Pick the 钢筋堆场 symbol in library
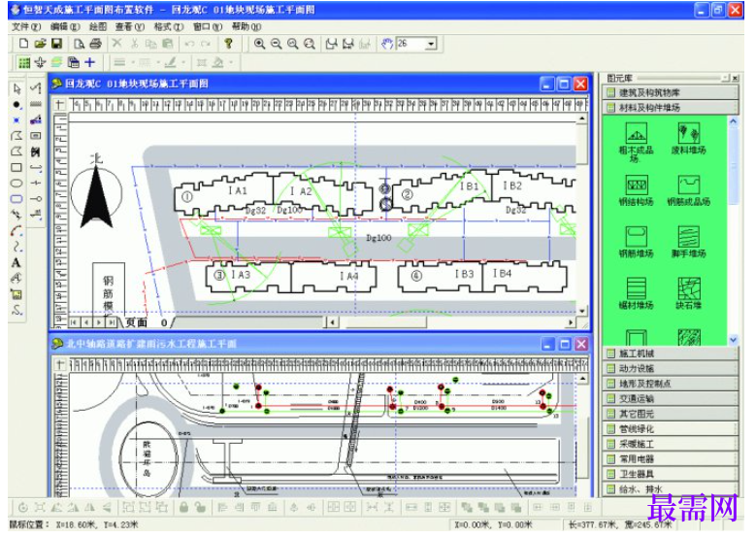Image resolution: width=756 pixels, height=538 pixels. [x=636, y=242]
